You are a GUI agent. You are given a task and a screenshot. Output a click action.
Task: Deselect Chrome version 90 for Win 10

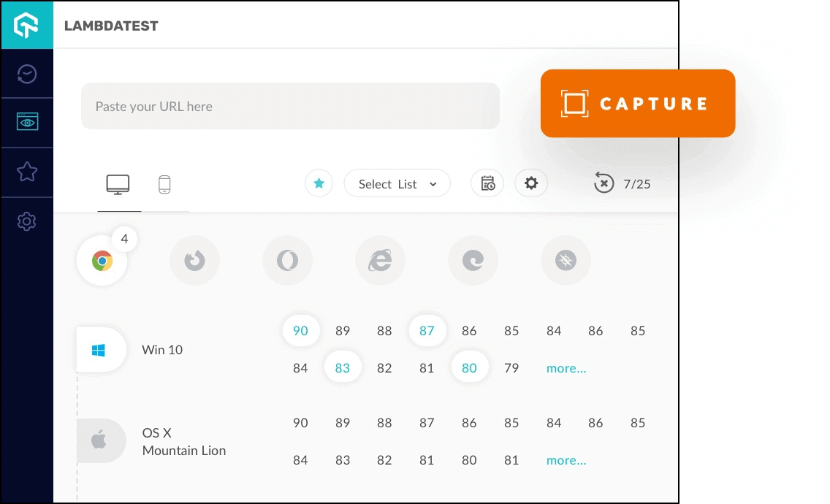click(300, 330)
